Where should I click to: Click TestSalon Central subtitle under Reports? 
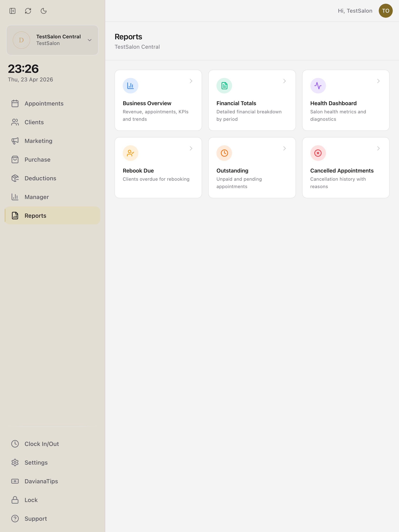[x=137, y=47]
